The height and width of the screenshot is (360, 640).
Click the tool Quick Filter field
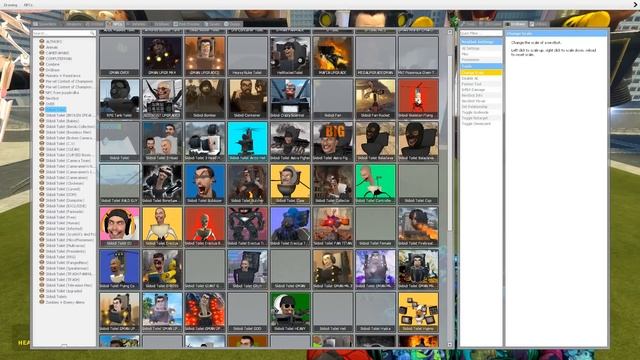tap(481, 33)
